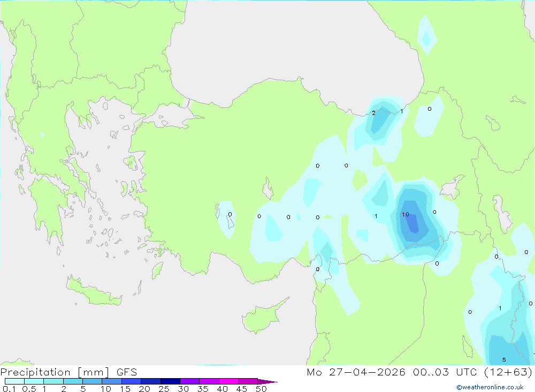This screenshot has width=535, height=392.
Task: Click the island of Crete on the map
Action: tap(94, 291)
